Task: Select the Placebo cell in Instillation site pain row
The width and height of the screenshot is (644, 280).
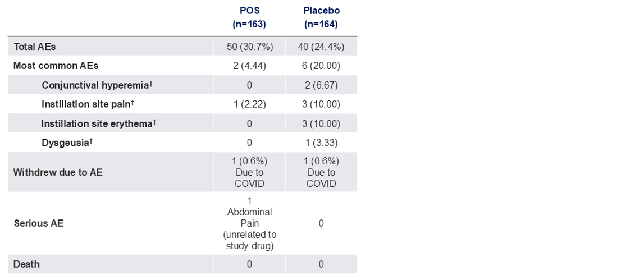Action: (321, 104)
